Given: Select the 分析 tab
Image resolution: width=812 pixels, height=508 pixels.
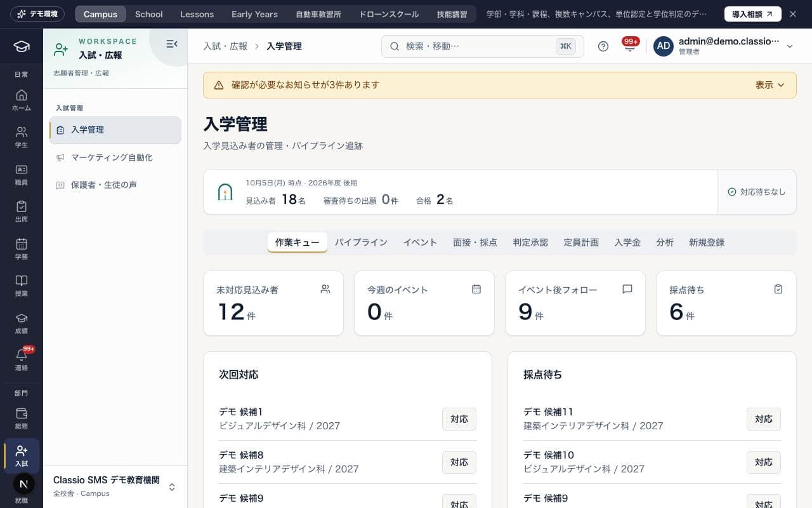Looking at the screenshot, I should click(x=665, y=243).
